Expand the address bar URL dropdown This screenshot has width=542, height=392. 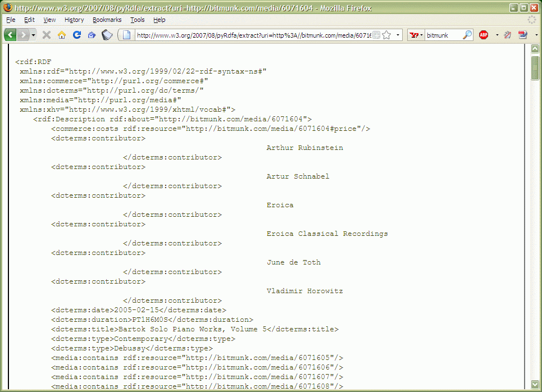pos(398,35)
